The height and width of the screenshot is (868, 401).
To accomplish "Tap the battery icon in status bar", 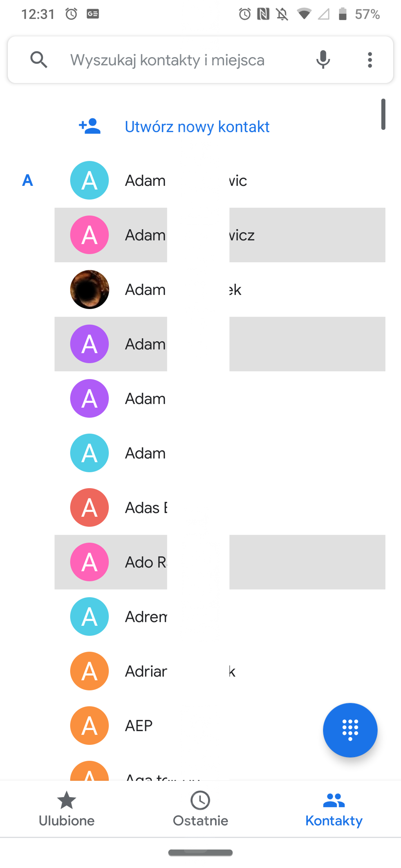I will pyautogui.click(x=343, y=14).
